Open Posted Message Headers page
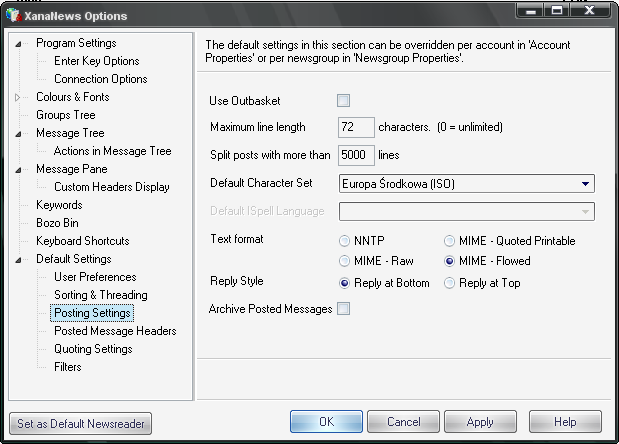 (115, 331)
